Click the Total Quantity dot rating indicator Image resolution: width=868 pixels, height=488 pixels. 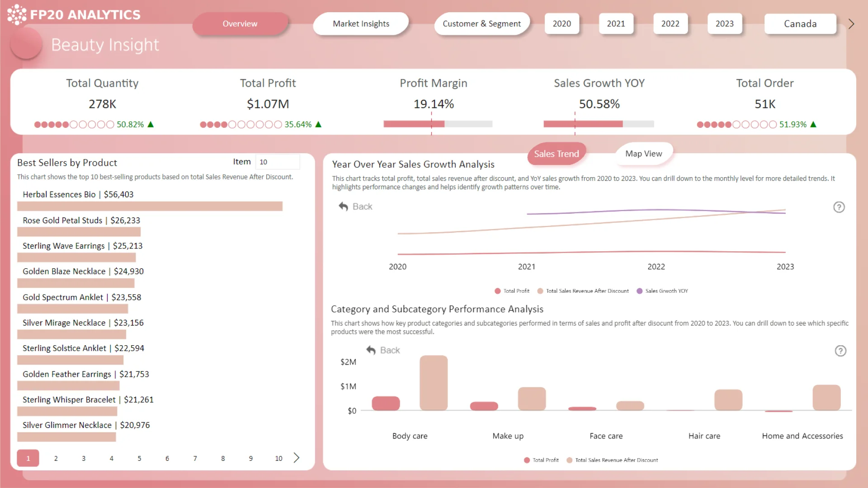tap(74, 124)
